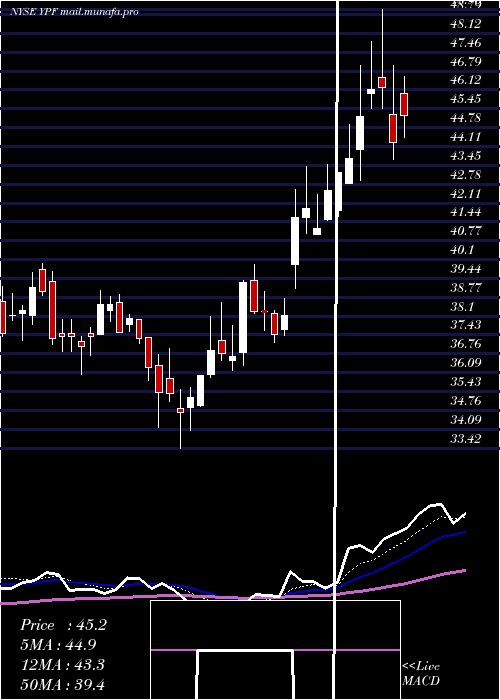Select the 48.12 price axis label
Viewport: 500px width, 700px height.
466,24
